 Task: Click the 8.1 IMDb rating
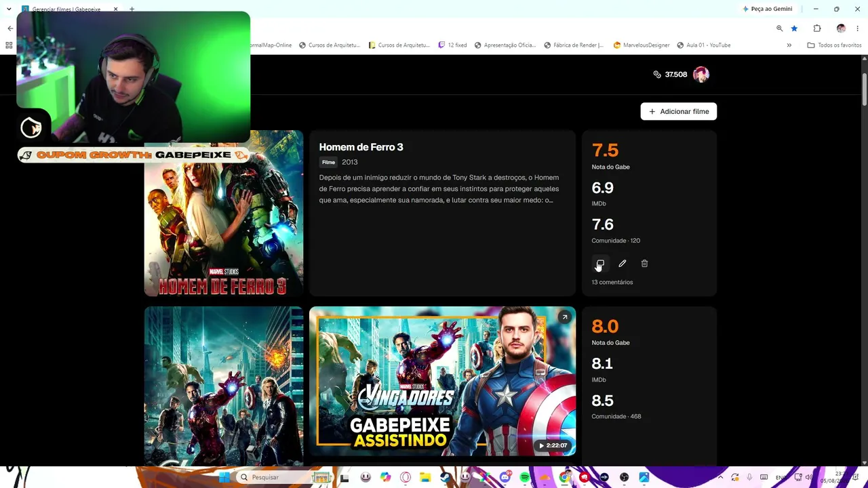pos(602,364)
